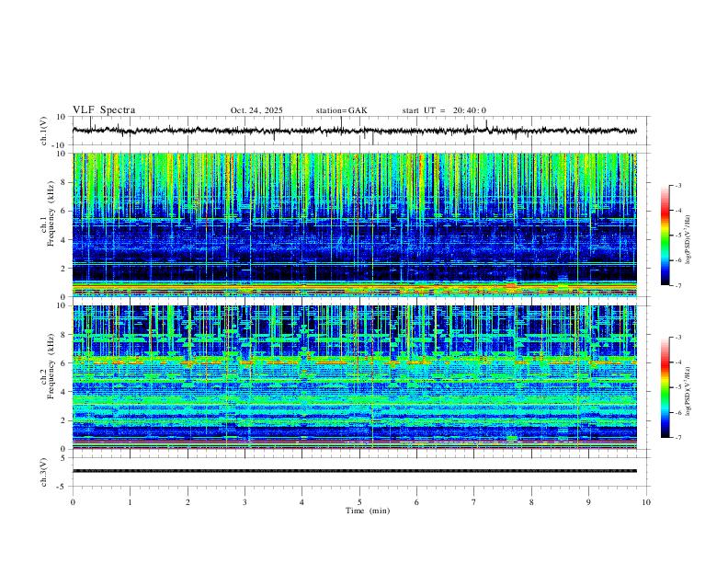Screen dimensions: 728x563
Task: Select the ch.1 spectrogram panel
Action: [355, 224]
